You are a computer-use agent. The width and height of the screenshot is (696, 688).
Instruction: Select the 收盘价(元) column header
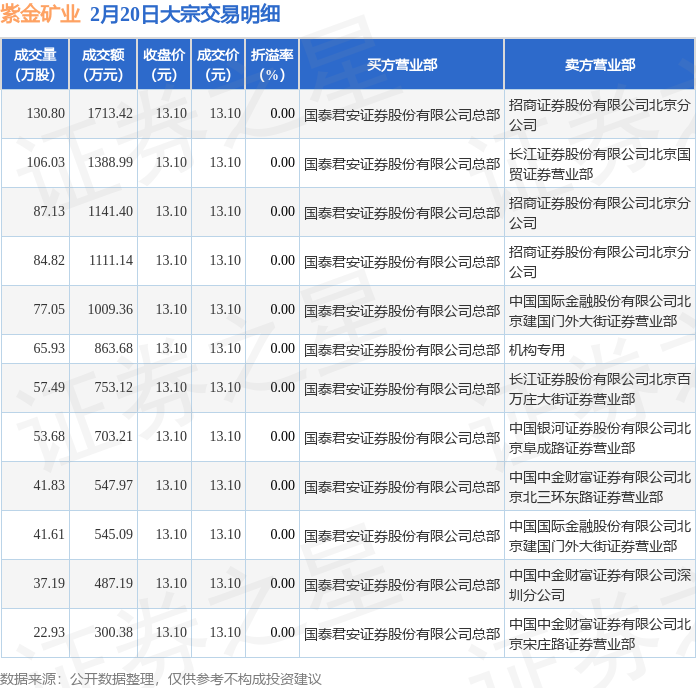(164, 65)
